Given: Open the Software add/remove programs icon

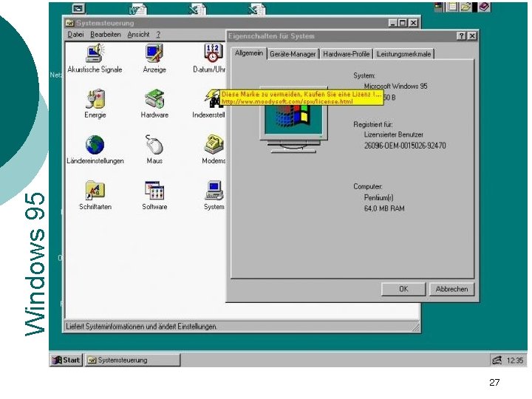Looking at the screenshot, I should point(154,191).
